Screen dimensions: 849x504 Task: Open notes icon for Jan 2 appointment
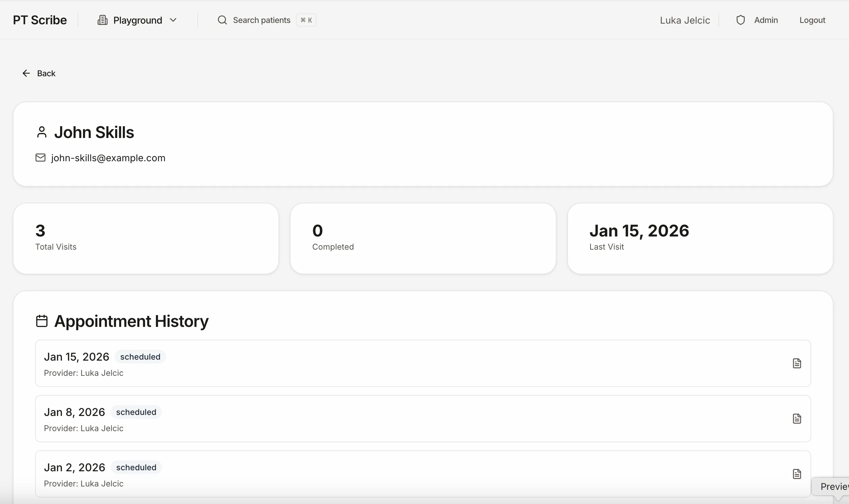click(x=797, y=474)
